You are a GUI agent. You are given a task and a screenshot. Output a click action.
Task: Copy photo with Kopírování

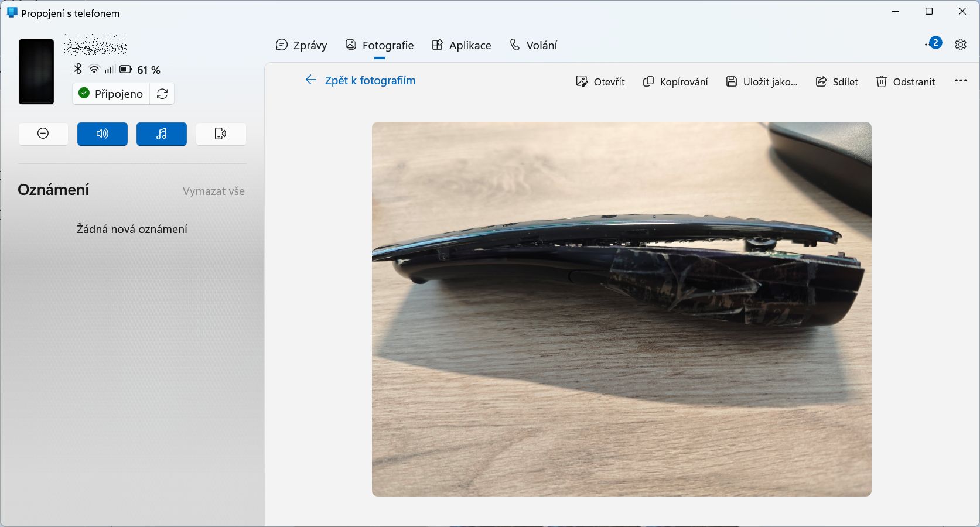pyautogui.click(x=675, y=82)
